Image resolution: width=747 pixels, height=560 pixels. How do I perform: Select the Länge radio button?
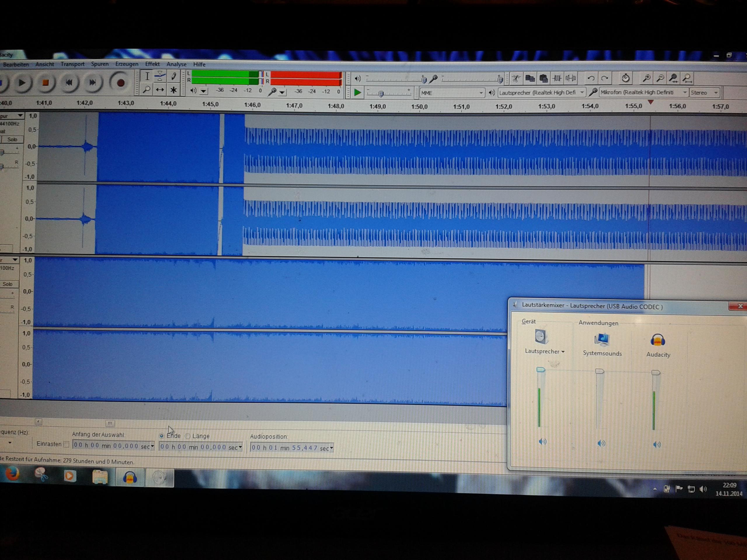click(188, 436)
